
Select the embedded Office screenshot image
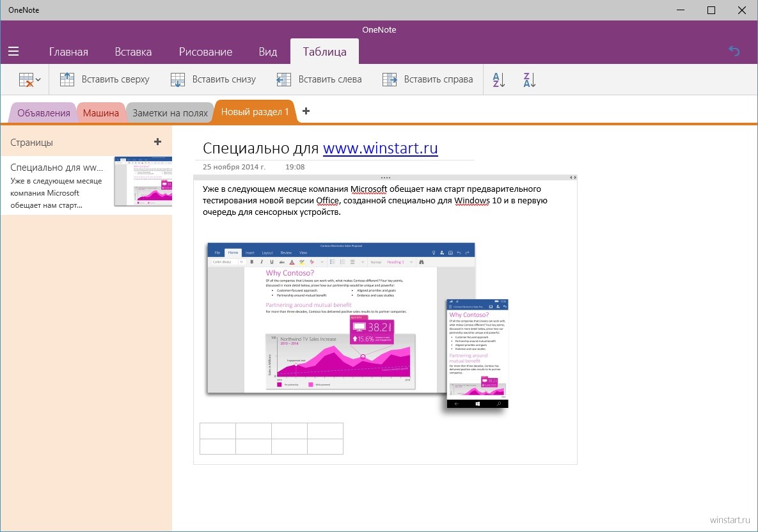357,327
